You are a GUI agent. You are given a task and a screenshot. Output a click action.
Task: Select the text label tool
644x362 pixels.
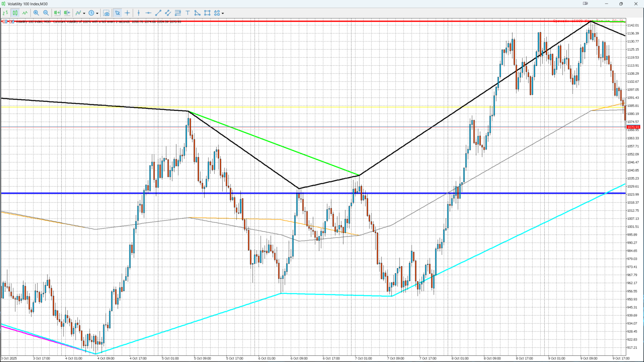click(x=188, y=13)
